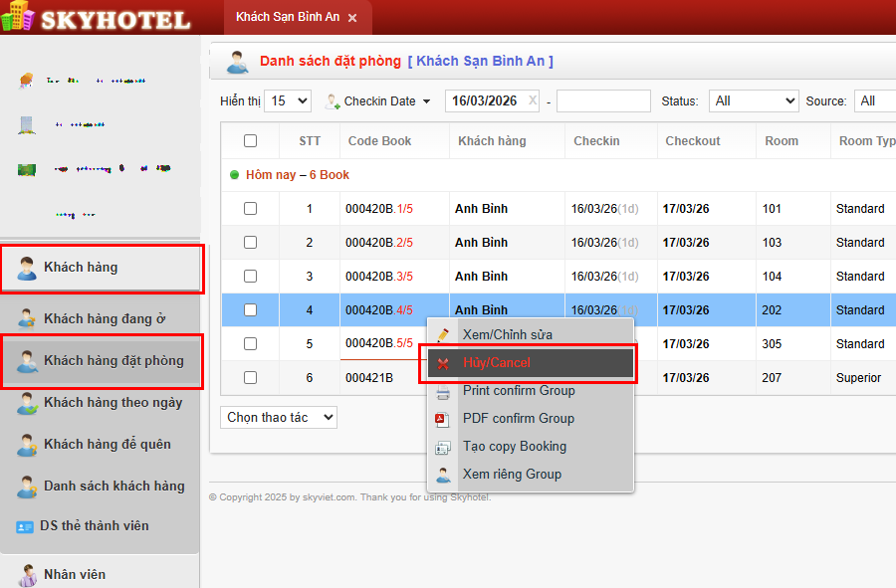Open the Chọn thao tác dropdown

coord(278,417)
